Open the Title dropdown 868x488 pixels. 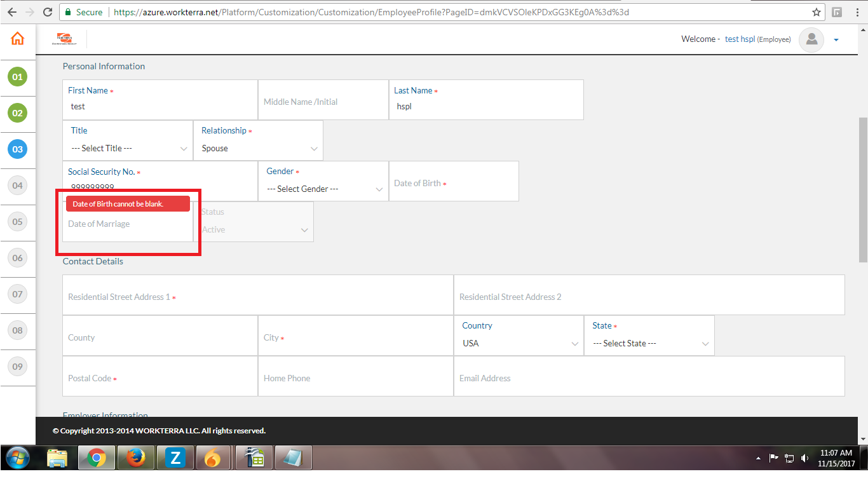pos(129,148)
